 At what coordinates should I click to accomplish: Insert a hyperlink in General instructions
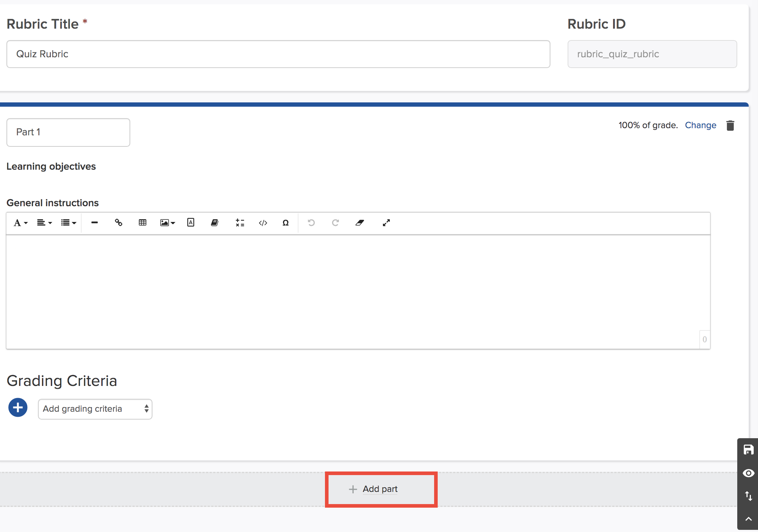pyautogui.click(x=118, y=223)
